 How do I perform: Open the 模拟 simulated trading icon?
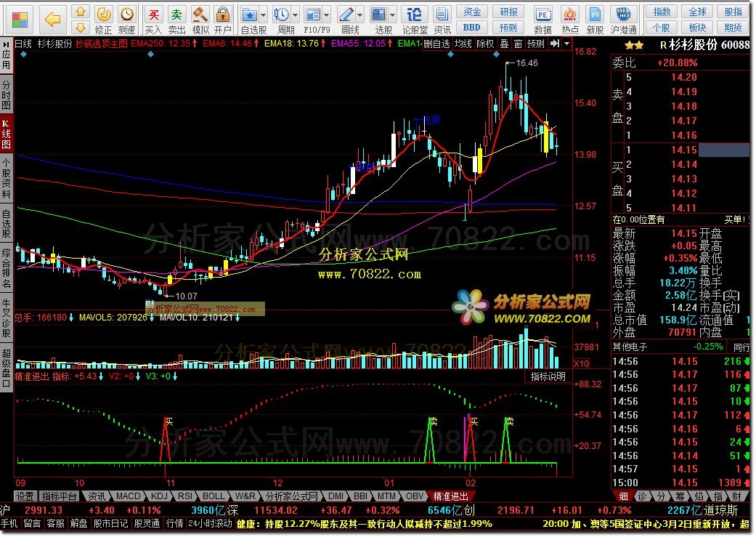(x=200, y=20)
